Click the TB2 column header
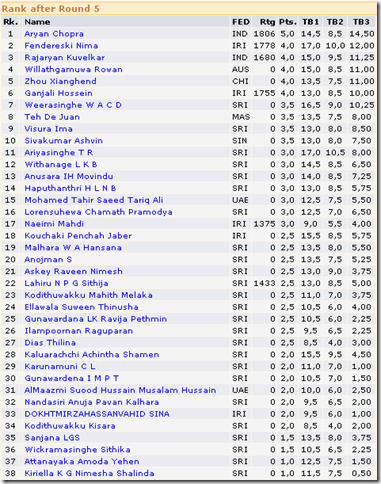This screenshot has width=381, height=484. pos(335,22)
